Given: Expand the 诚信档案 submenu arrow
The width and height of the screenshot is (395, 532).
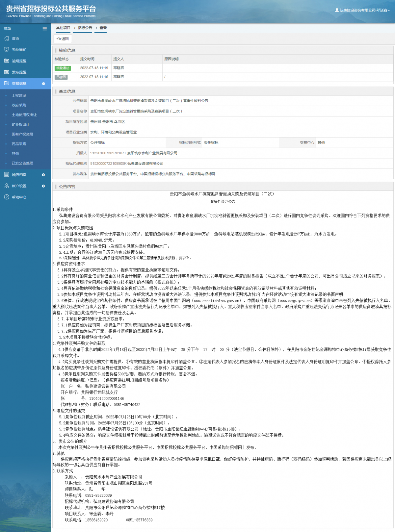Looking at the screenshot, I should 43,175.
